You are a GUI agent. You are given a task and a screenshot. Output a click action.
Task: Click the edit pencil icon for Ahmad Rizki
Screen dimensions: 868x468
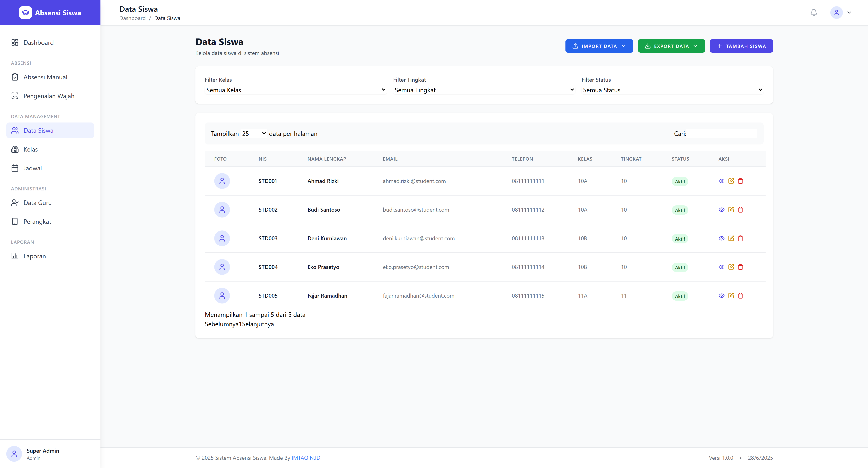click(x=731, y=181)
